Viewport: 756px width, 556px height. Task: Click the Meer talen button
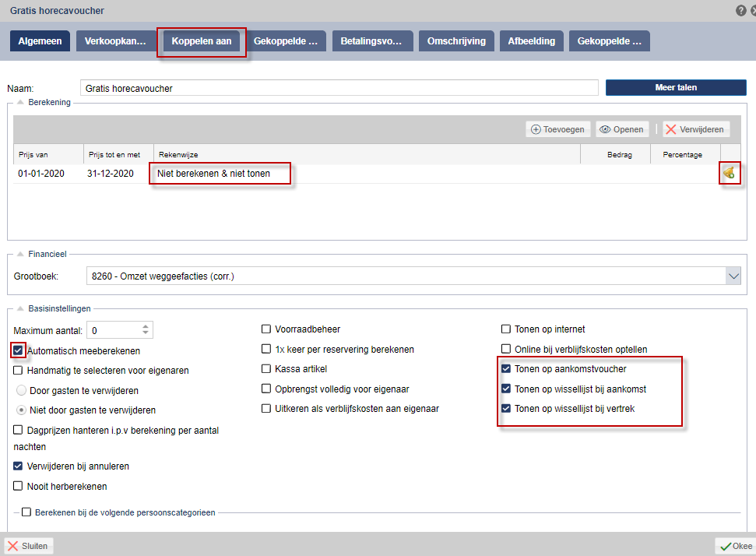676,87
